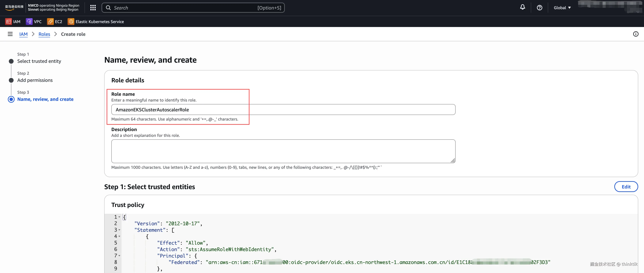Image resolution: width=644 pixels, height=273 pixels.
Task: Click the IAM service shortcut icon
Action: [8, 22]
